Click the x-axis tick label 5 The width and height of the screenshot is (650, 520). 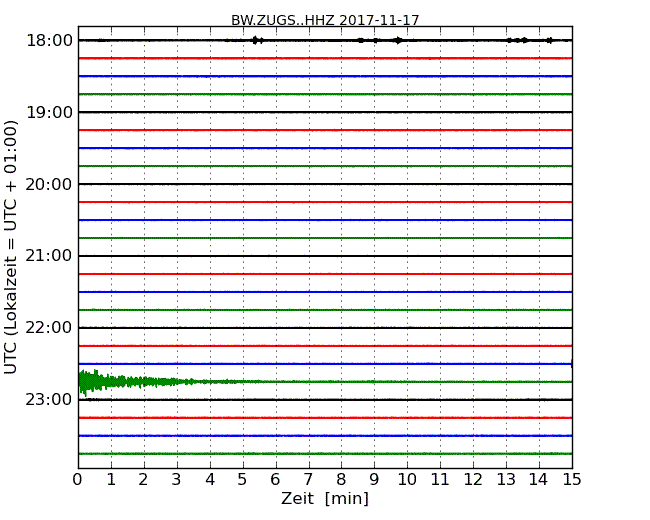coord(243,479)
